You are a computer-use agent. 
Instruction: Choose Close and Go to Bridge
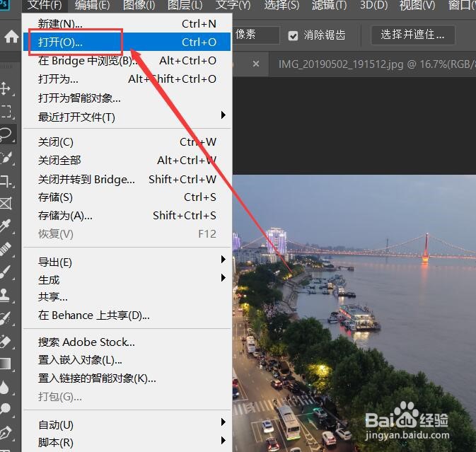127,179
